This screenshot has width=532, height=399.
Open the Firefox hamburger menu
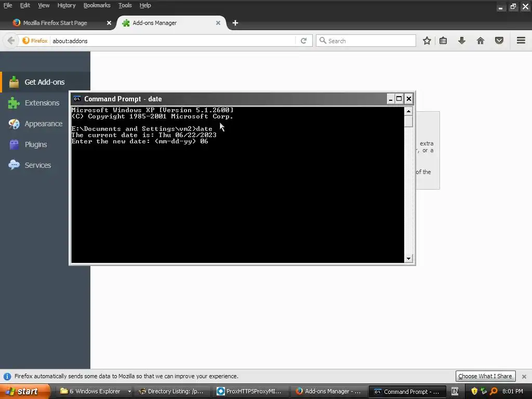point(521,41)
